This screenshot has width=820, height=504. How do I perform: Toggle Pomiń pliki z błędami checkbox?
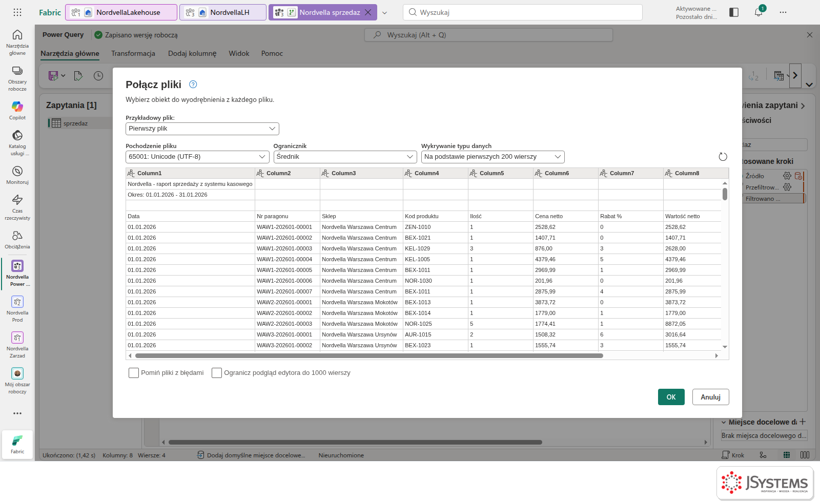point(134,373)
